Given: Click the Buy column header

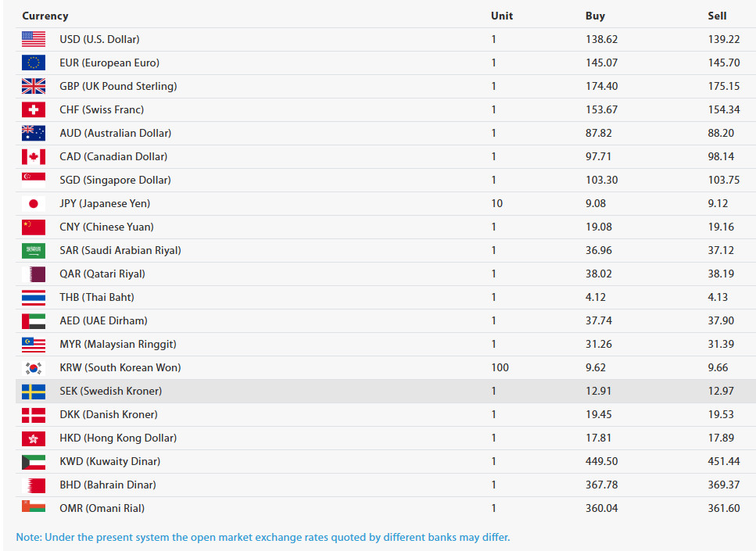Looking at the screenshot, I should [595, 16].
